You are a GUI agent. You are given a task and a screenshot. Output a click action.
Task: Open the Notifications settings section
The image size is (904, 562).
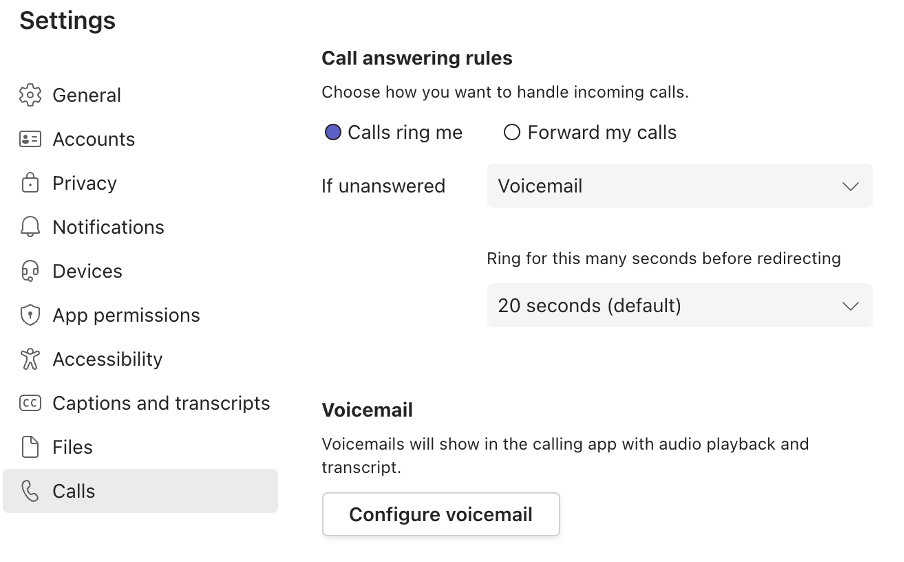click(108, 227)
